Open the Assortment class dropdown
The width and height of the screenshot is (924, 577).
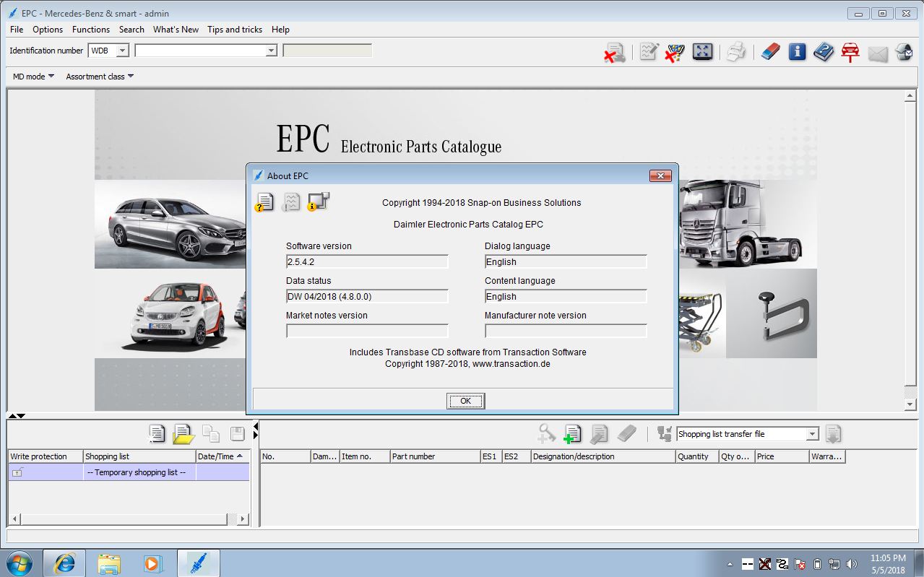tap(100, 77)
